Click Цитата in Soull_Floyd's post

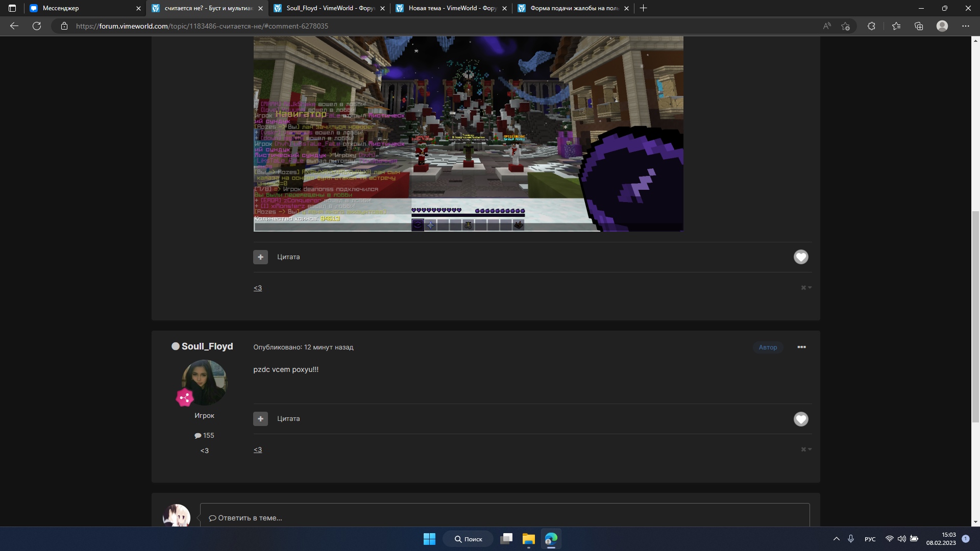tap(288, 419)
